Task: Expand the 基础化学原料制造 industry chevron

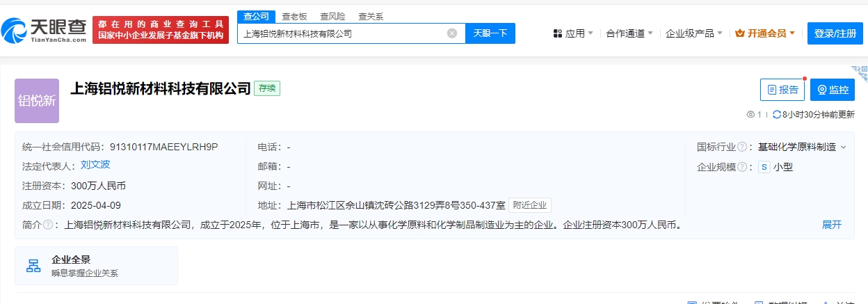Action: [844, 147]
